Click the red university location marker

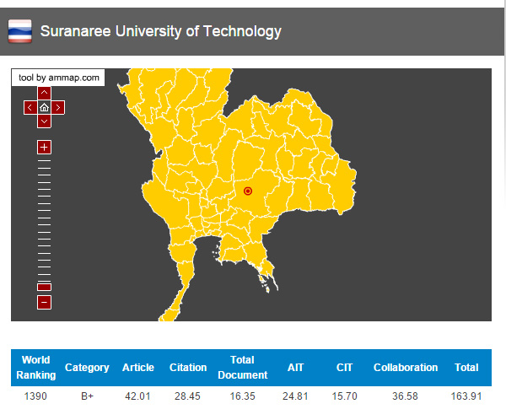(248, 191)
